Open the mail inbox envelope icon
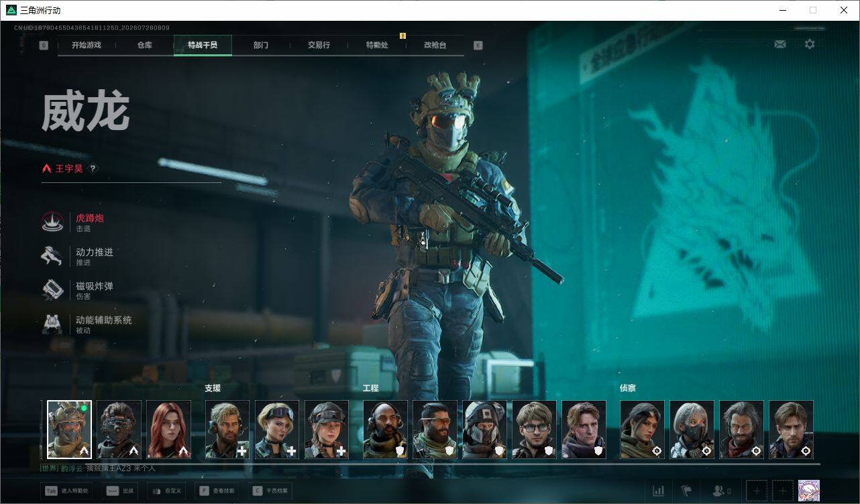The image size is (860, 504). [780, 44]
